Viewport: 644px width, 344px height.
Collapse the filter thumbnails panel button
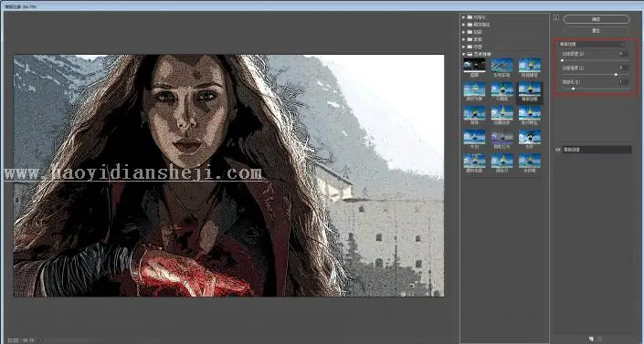coord(555,17)
